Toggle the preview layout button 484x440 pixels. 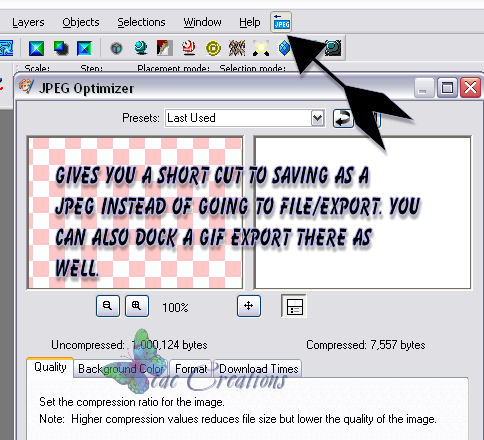[x=294, y=306]
